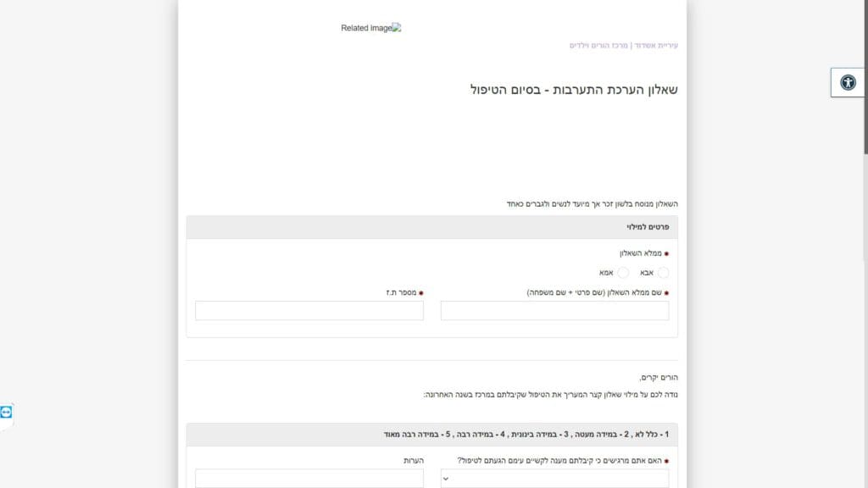Click the 'ממלא השאלון' field label
Image resolution: width=868 pixels, height=488 pixels.
[x=640, y=253]
